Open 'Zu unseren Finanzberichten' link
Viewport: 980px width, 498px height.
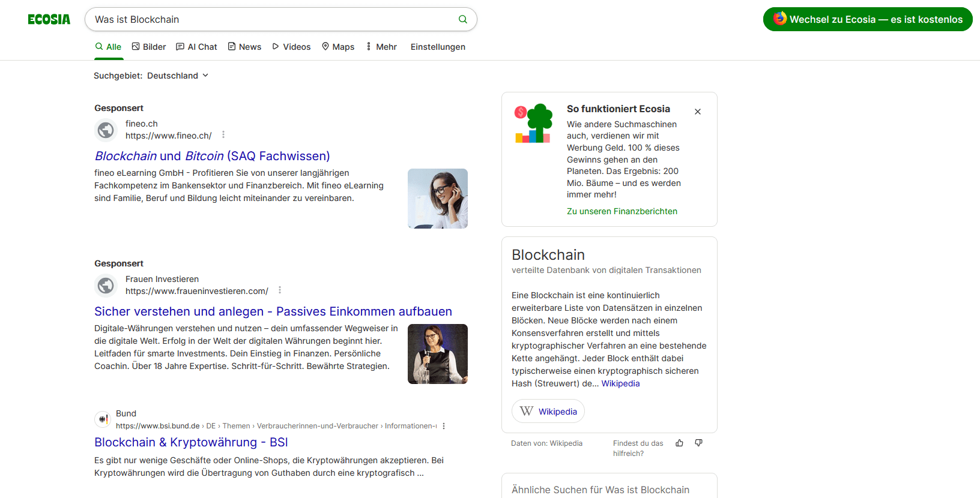tap(622, 211)
